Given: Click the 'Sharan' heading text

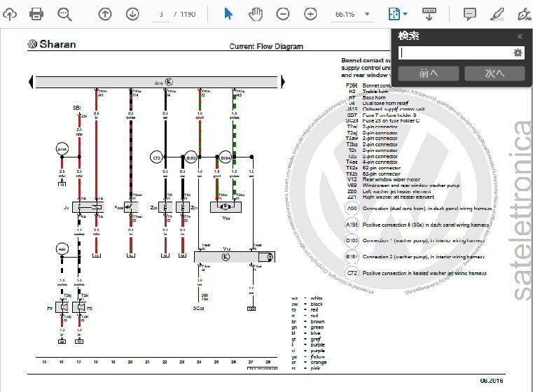Looking at the screenshot, I should tap(57, 44).
